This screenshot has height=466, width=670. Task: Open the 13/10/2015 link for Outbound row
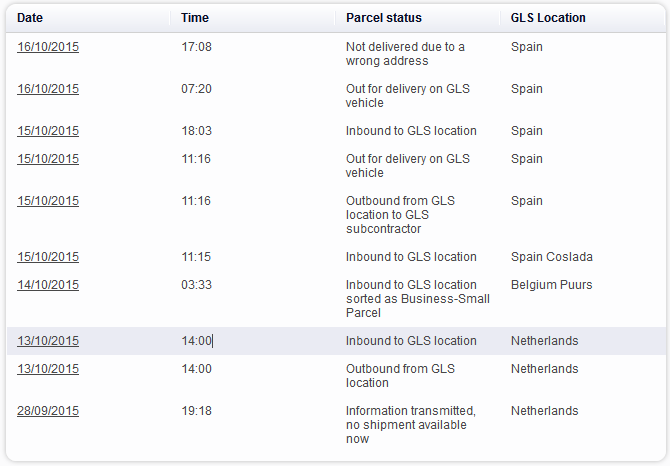pyautogui.click(x=48, y=369)
